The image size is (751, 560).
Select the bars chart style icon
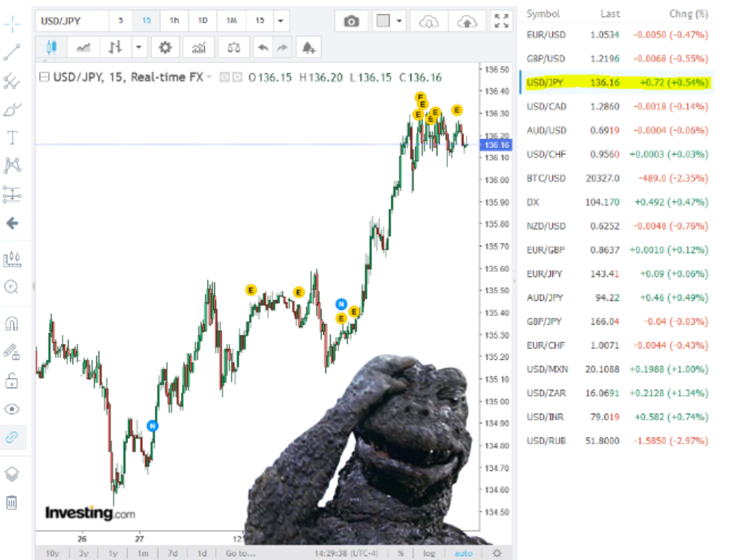pos(115,48)
